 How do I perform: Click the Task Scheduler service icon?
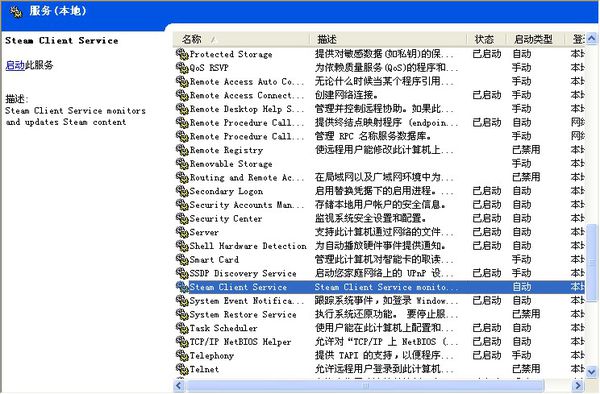click(x=182, y=328)
